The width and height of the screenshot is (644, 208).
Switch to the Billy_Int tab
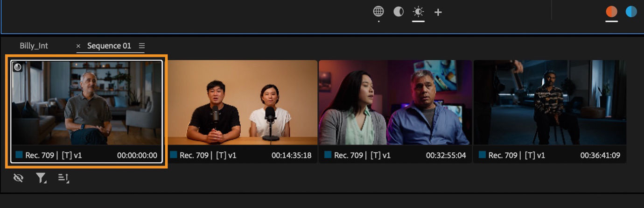(x=34, y=46)
